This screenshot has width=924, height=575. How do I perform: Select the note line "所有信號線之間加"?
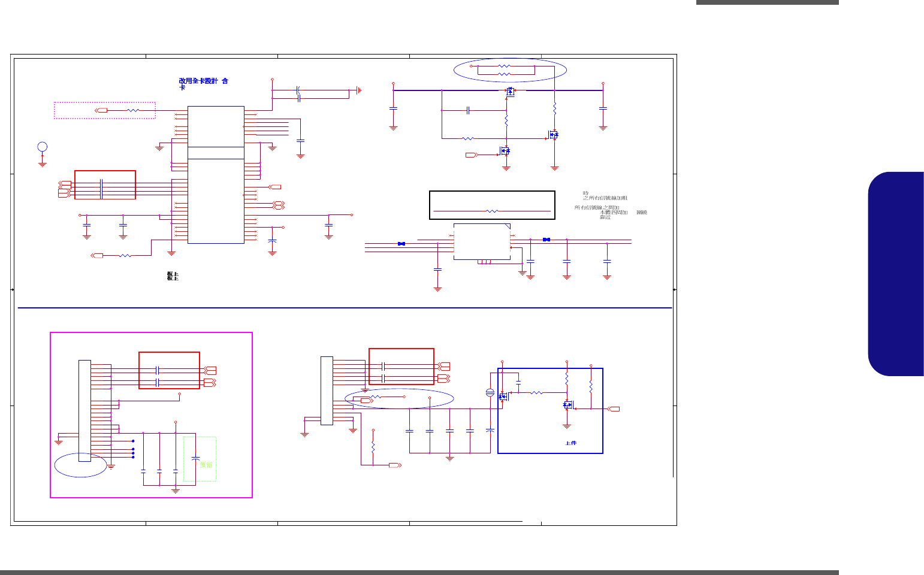click(597, 208)
